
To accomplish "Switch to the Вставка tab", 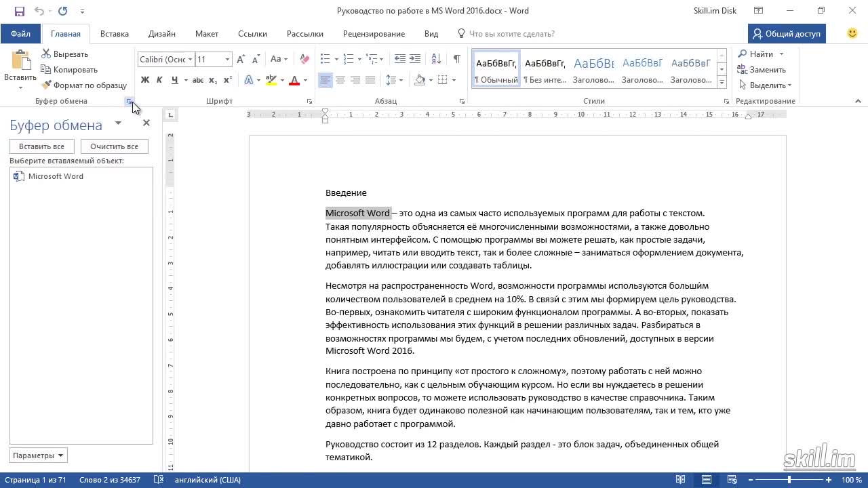I will [115, 33].
